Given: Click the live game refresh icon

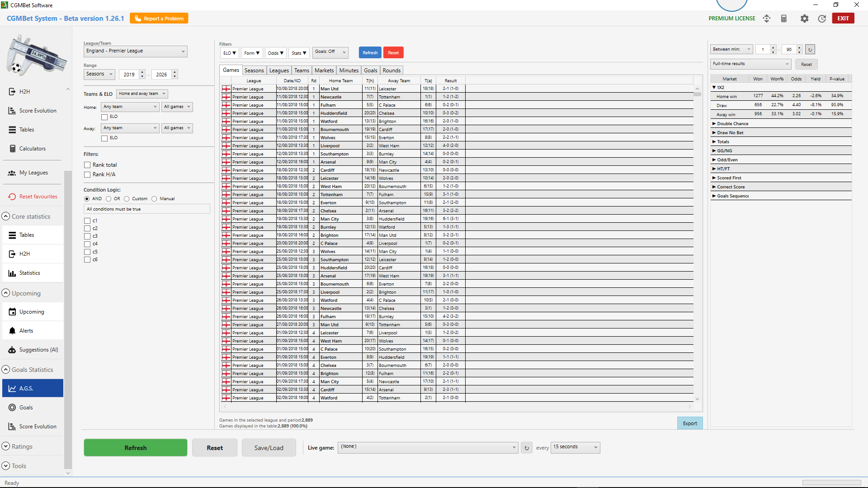Looking at the screenshot, I should pos(527,448).
